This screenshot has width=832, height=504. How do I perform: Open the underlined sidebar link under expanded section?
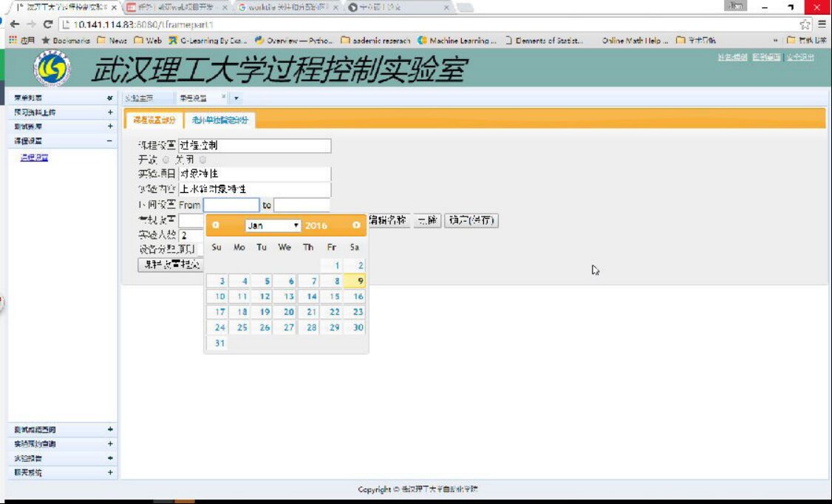coord(34,157)
